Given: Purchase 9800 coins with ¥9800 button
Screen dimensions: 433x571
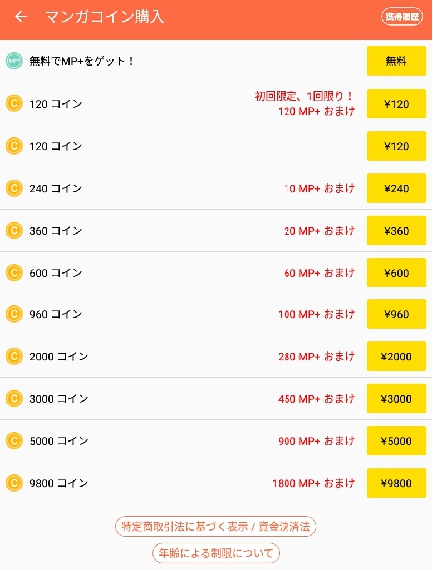Looking at the screenshot, I should tap(396, 483).
